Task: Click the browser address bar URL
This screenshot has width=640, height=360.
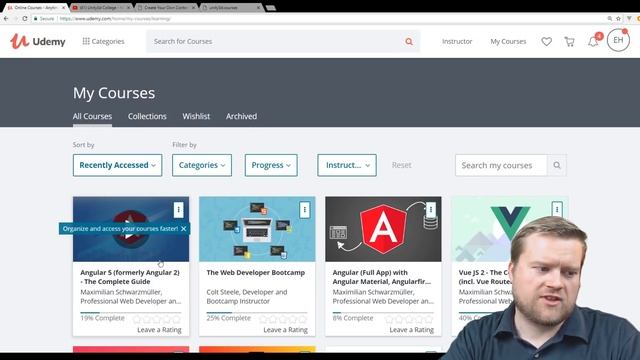Action: tap(115, 19)
